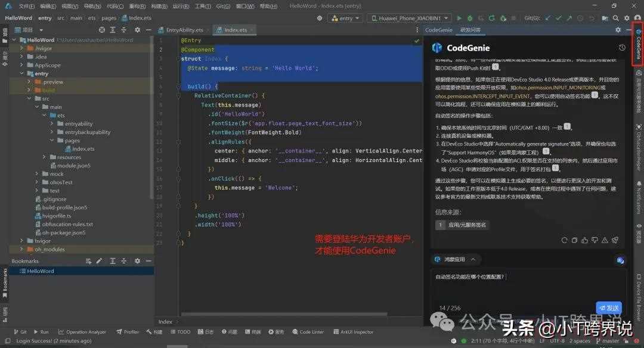Screen dimensions: 644x348
Task: Give the answer a thumbs down
Action: tap(595, 240)
